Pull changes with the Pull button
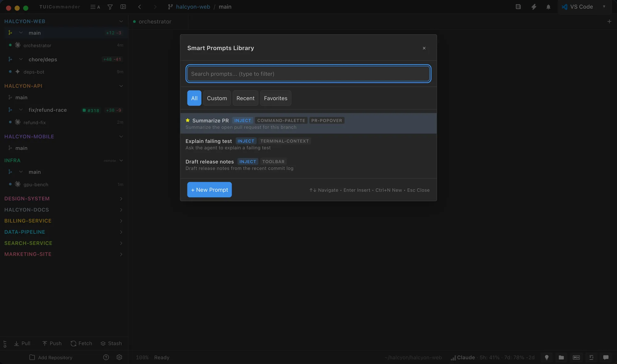This screenshot has height=364, width=617. 22,343
